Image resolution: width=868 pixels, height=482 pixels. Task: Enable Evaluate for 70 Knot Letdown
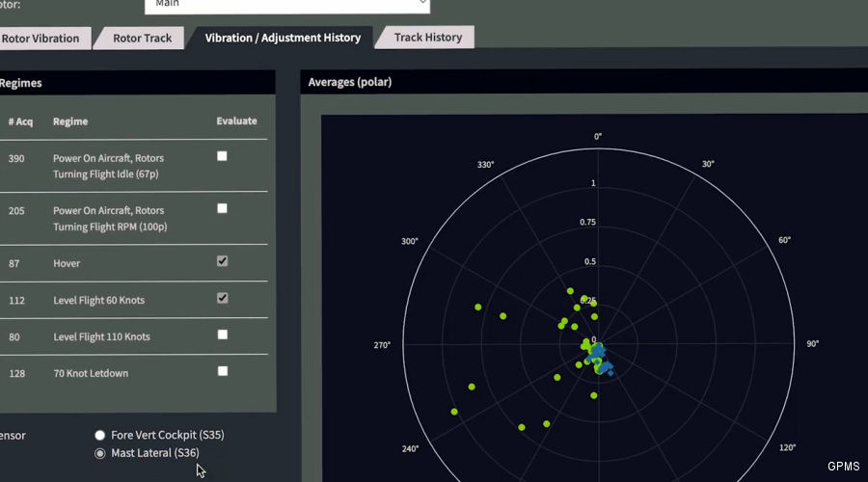[x=223, y=370]
